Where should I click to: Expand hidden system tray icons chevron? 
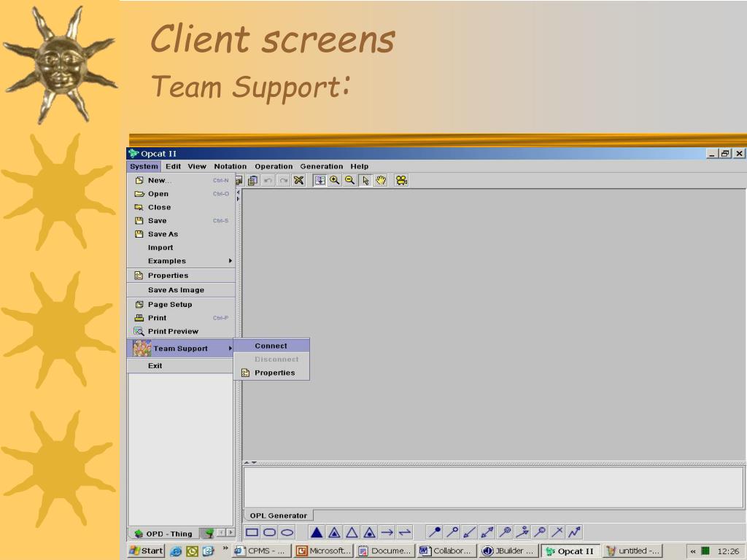click(693, 551)
